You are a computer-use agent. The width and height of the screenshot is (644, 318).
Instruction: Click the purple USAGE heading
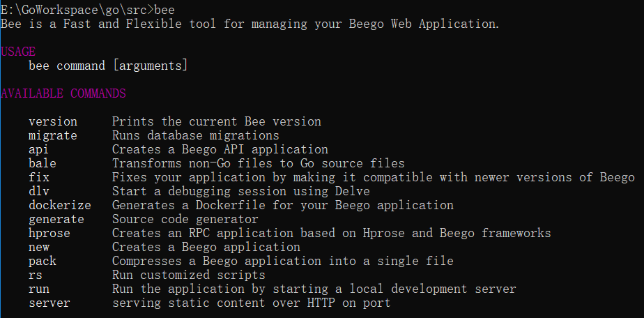(x=18, y=52)
